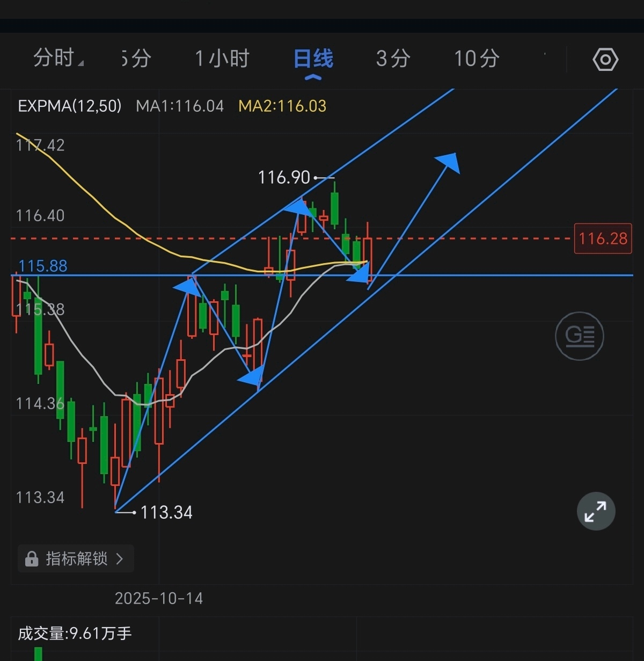
Task: Switch to the 5分 timeframe tab
Action: (x=136, y=59)
